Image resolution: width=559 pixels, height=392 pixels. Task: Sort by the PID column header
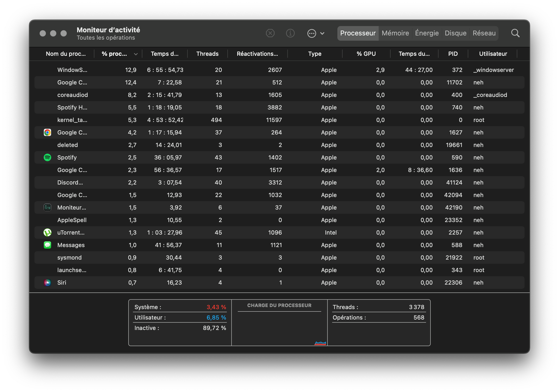pos(453,54)
